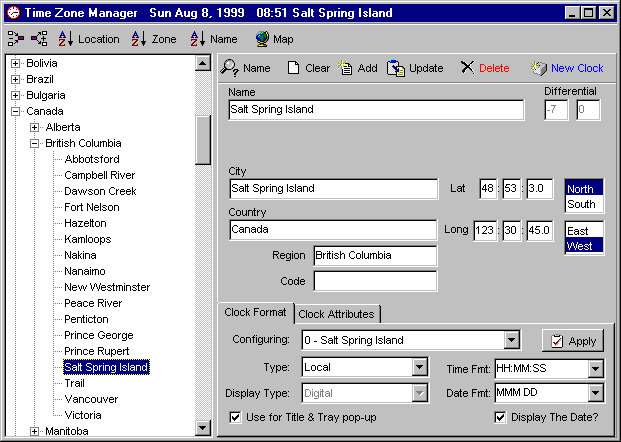Viewport: 621px width, 442px height.
Task: Sort the list by Location
Action: pos(89,39)
